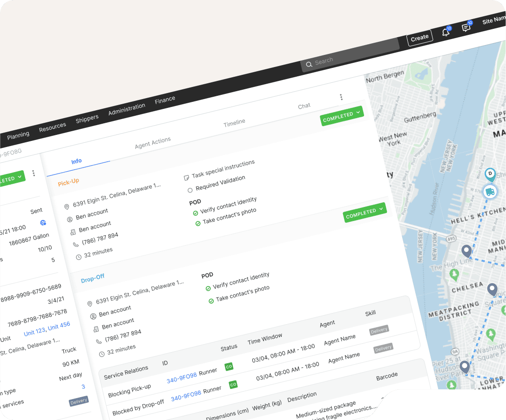Click the phone icon in Drop-Off section
The image size is (506, 420).
(x=99, y=342)
